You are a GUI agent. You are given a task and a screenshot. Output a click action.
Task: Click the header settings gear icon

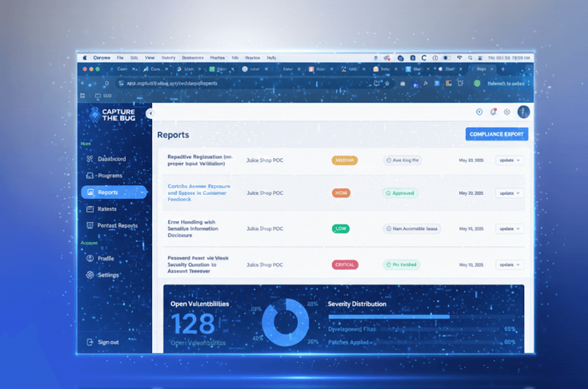507,112
